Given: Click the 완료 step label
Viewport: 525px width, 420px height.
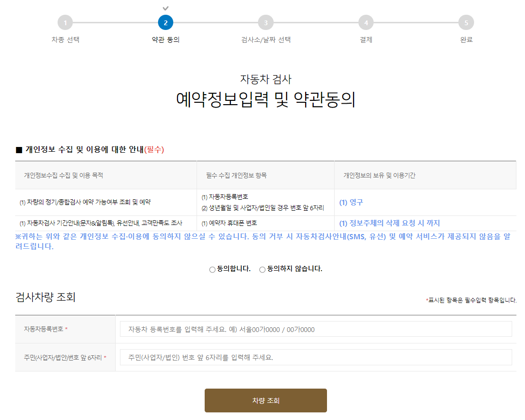Looking at the screenshot, I should [466, 39].
